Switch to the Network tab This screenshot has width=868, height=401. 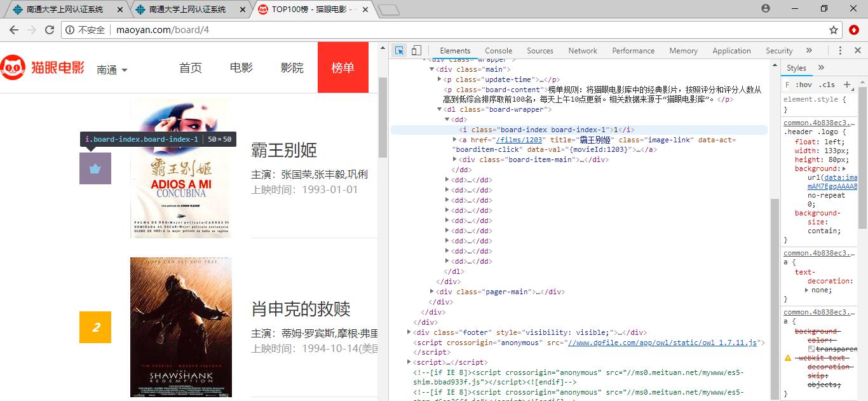[583, 51]
